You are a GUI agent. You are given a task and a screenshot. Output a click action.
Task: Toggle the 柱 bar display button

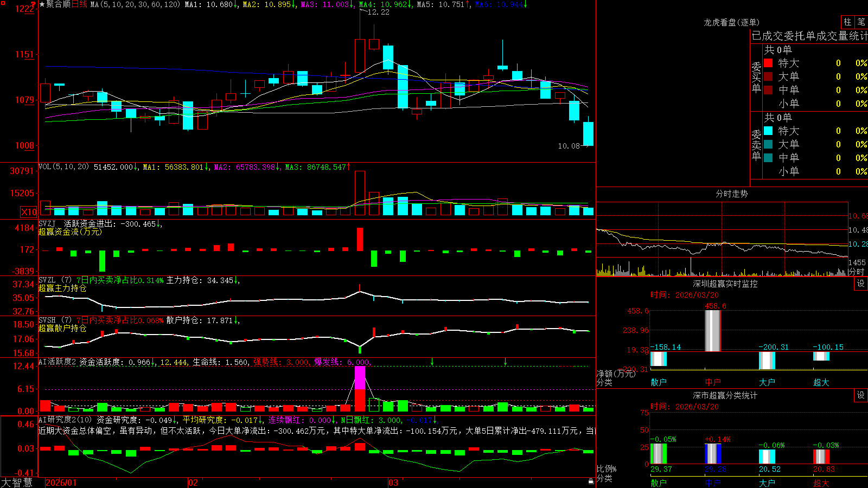tap(847, 22)
